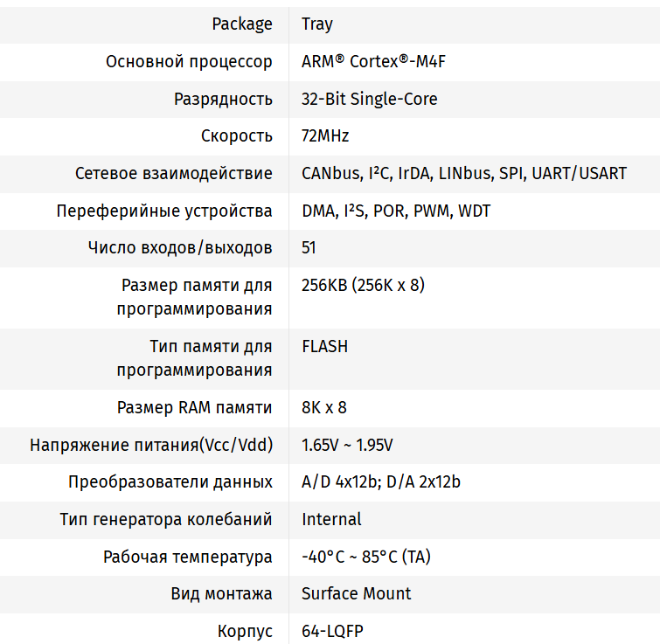This screenshot has height=644, width=660.
Task: Select the "Internal" oscillator value
Action: pos(331,519)
